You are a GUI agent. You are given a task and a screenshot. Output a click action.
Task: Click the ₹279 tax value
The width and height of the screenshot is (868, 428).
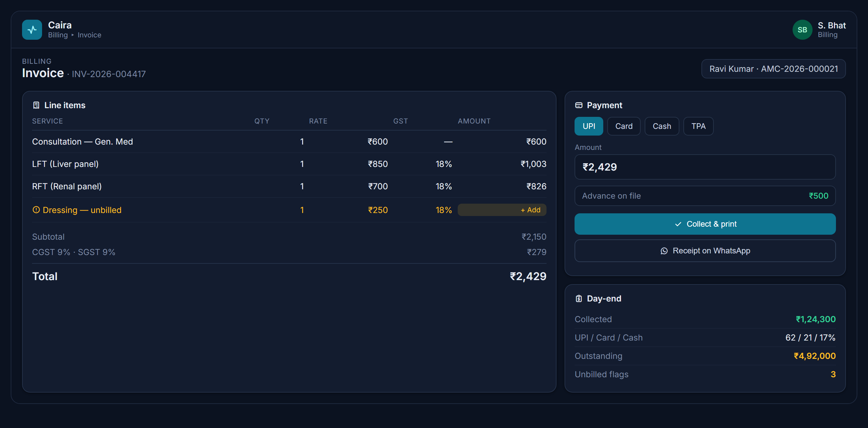click(536, 252)
